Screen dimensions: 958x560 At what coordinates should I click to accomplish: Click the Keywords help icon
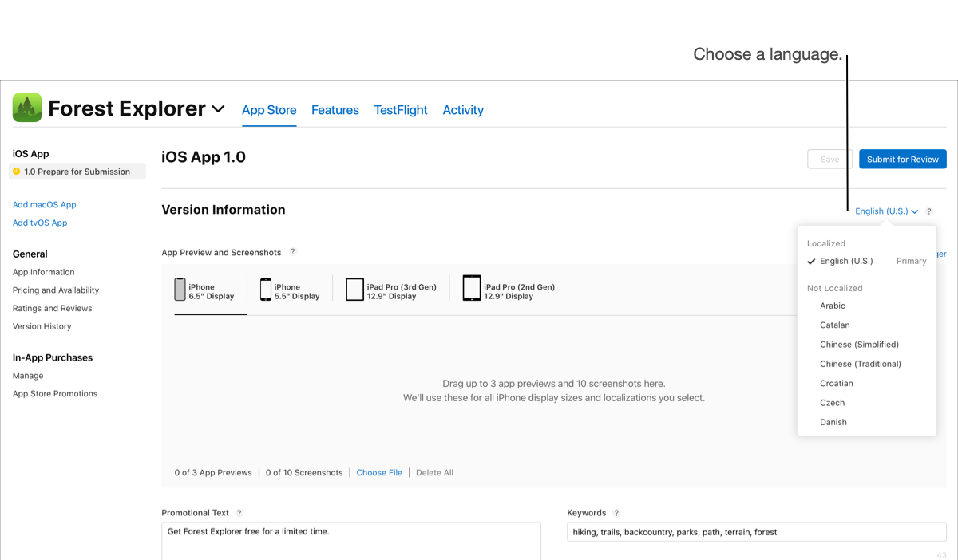[x=616, y=513]
